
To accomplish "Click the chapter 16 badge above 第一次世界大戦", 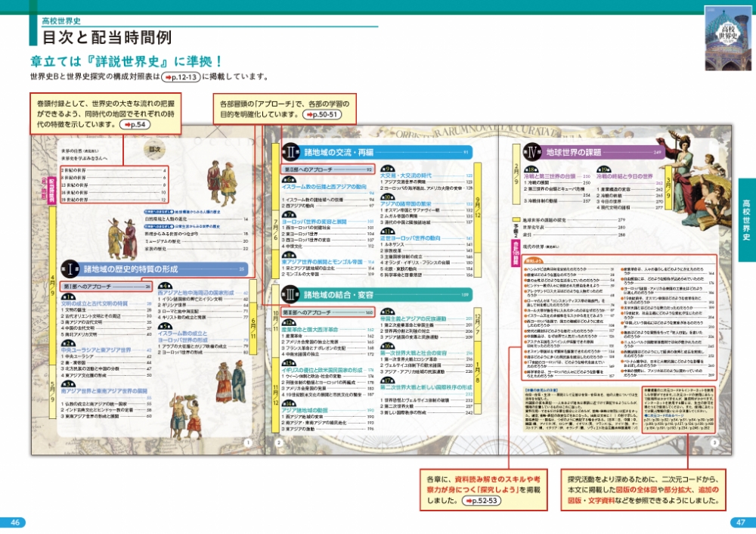I will [x=387, y=346].
